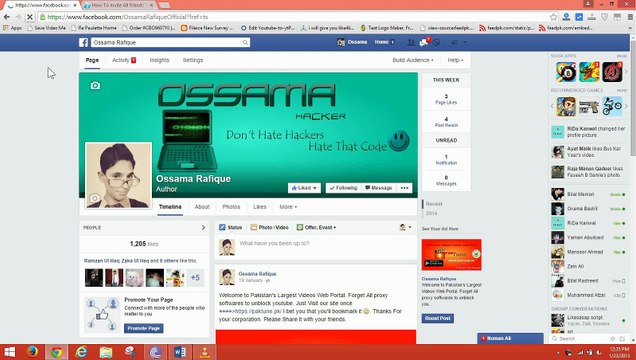
Task: Open the notifications globe icon
Action: 436,43
